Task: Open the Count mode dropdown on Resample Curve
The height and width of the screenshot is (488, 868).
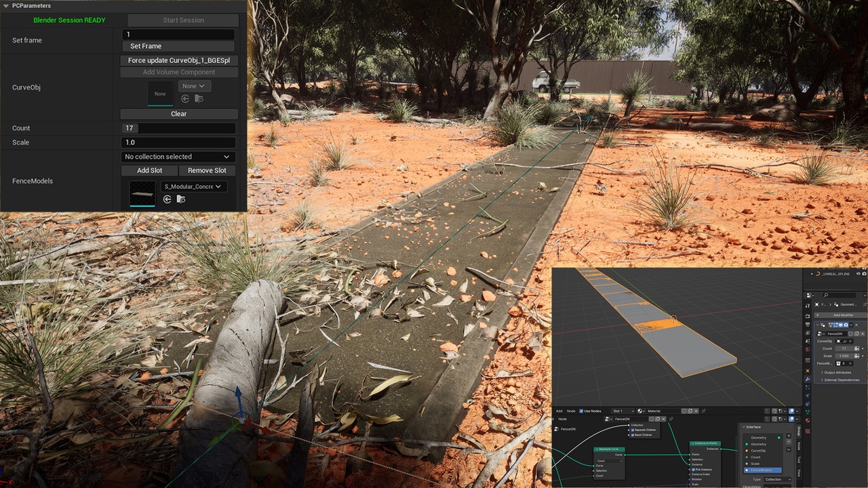Action: tap(609, 461)
